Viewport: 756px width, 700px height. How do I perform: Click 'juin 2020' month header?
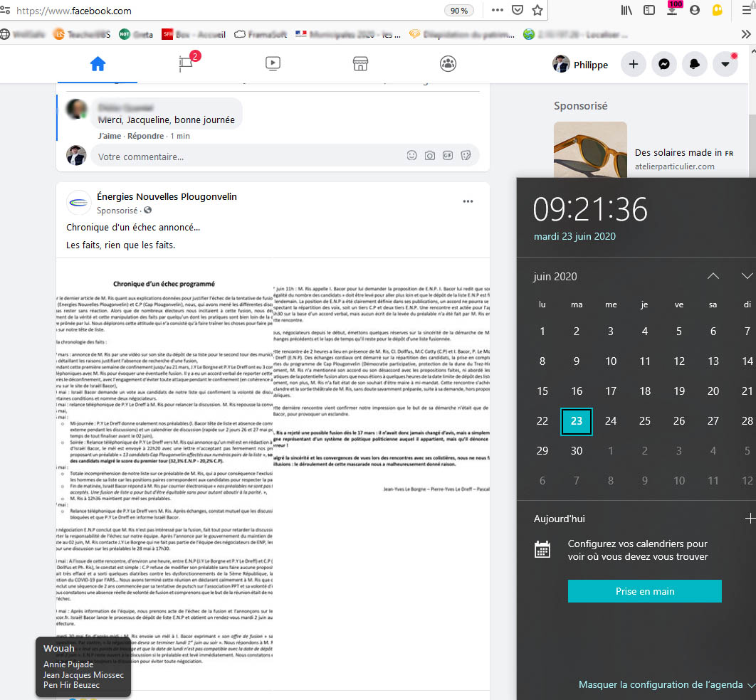click(555, 277)
